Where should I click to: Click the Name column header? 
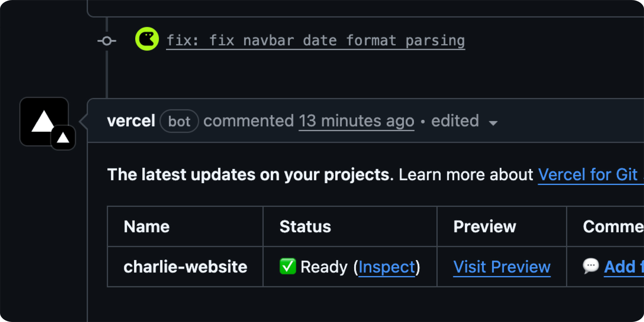tap(147, 226)
